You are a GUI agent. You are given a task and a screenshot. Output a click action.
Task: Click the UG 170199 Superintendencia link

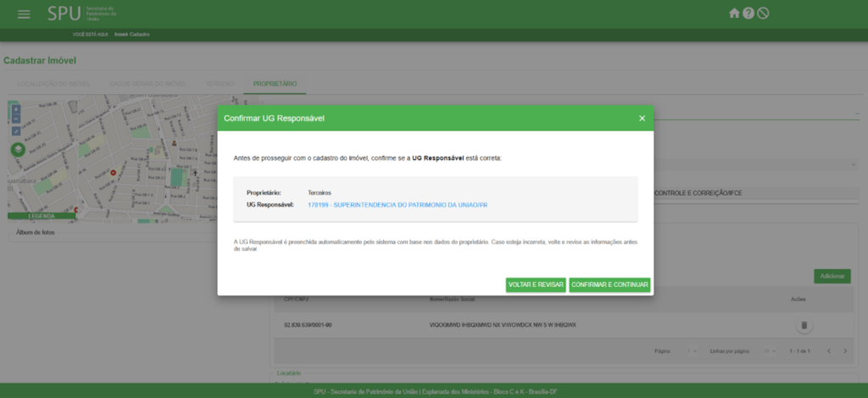(398, 205)
